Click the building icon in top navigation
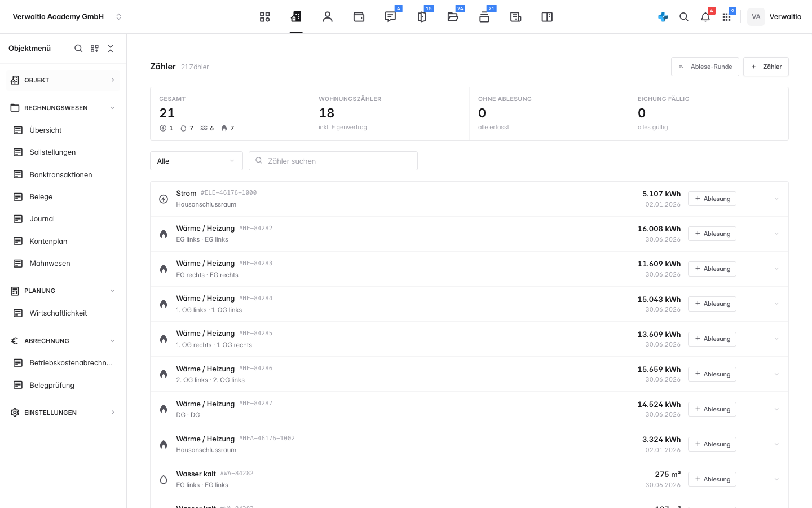The image size is (812, 508). click(x=296, y=17)
